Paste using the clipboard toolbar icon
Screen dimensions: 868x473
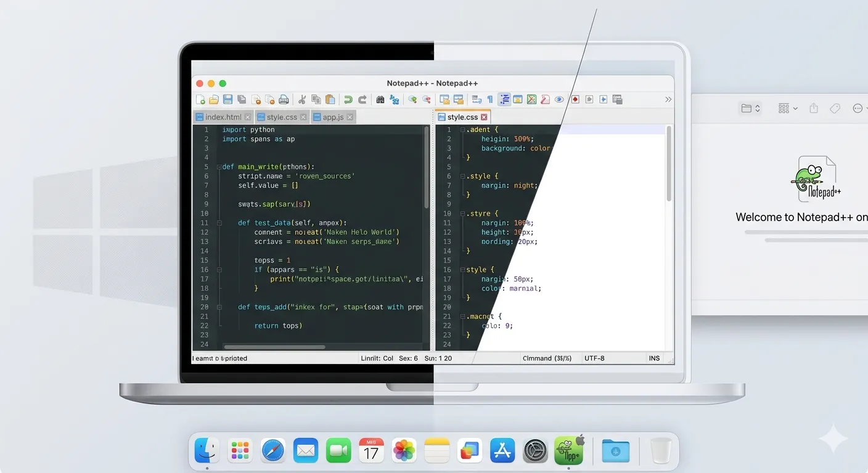click(x=330, y=100)
